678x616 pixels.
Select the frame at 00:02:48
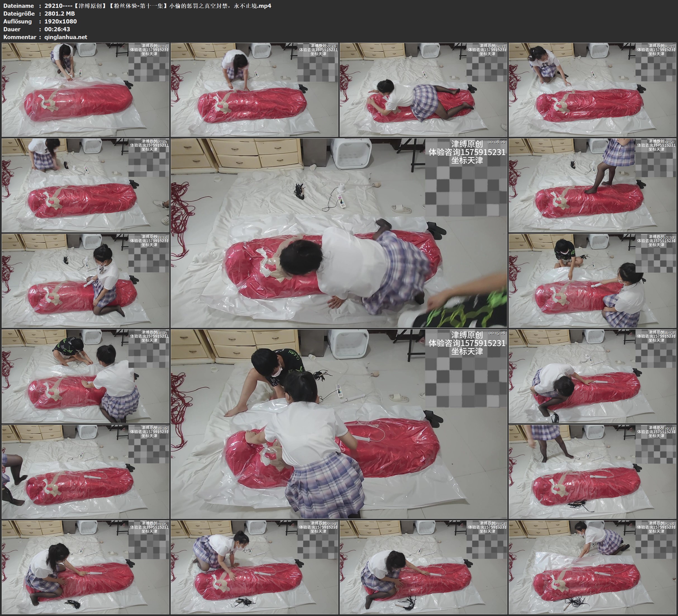[254, 90]
